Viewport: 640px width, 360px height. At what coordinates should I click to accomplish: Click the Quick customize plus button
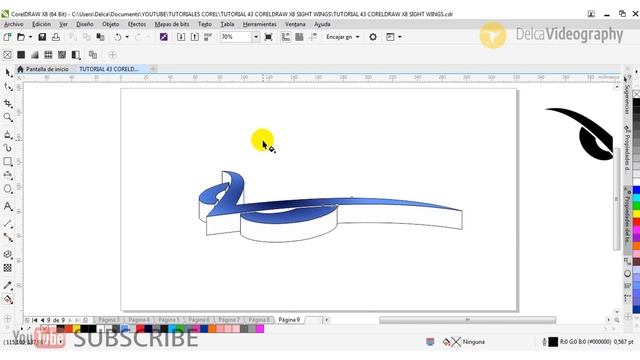click(112, 55)
